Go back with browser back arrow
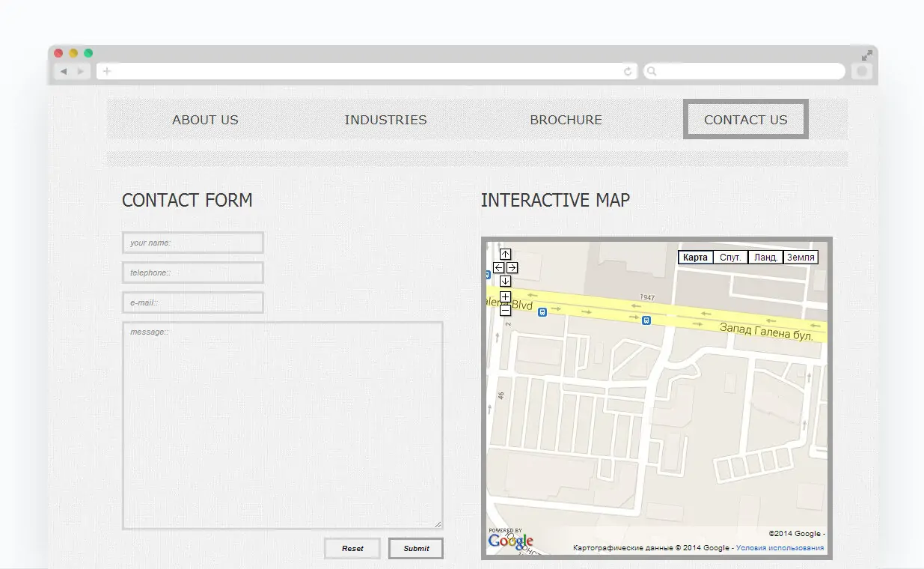924x569 pixels. 64,72
